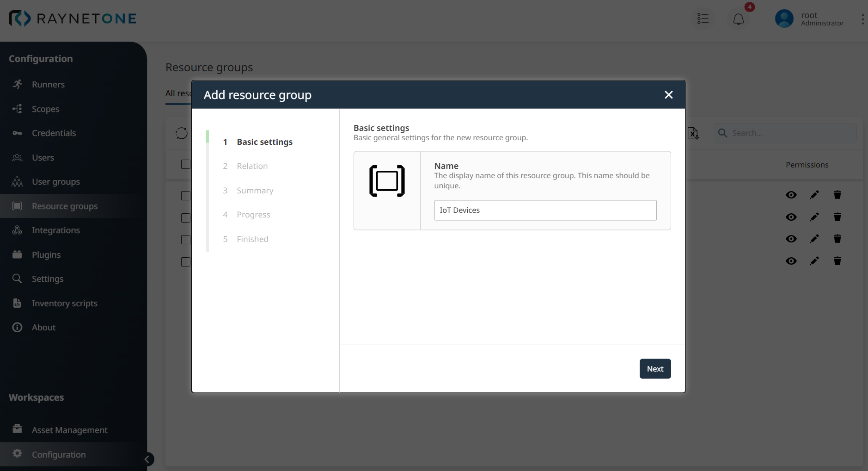Export the resource groups table to Excel

[x=693, y=133]
